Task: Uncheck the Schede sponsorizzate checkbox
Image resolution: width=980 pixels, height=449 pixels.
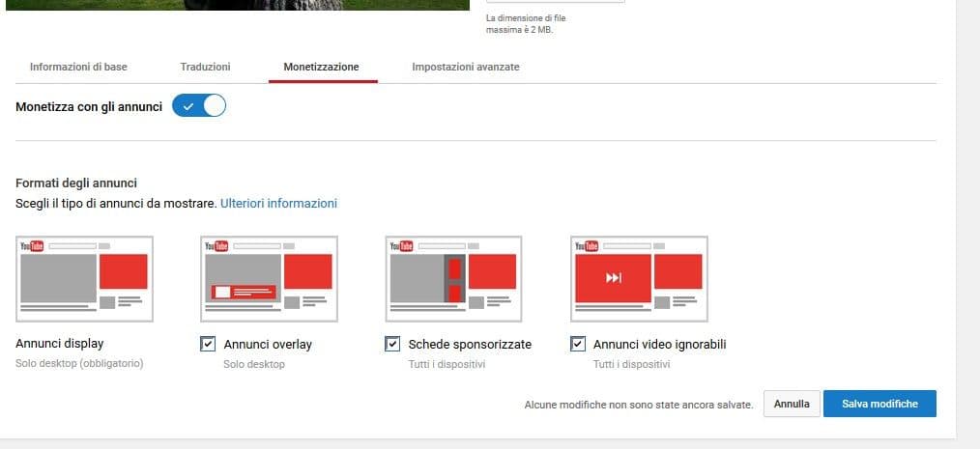Action: click(x=392, y=344)
